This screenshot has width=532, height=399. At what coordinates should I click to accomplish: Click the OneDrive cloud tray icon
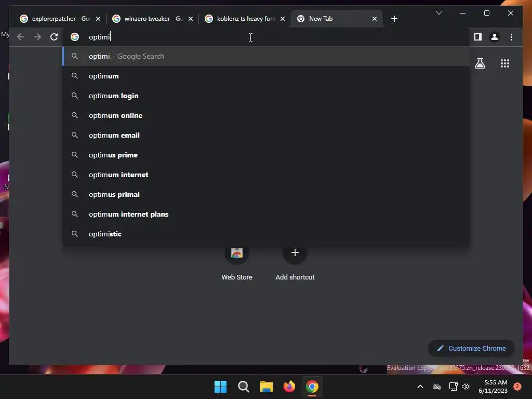coord(437,387)
